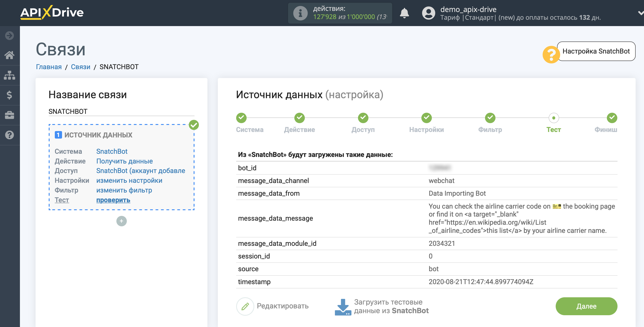Select Data Importing Bot value
644x327 pixels.
(x=457, y=193)
